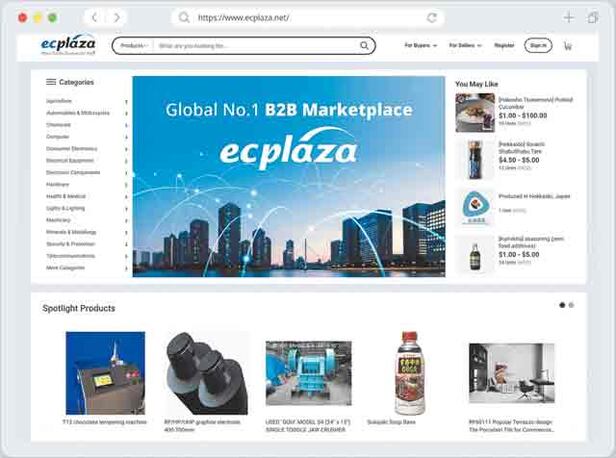Image resolution: width=616 pixels, height=458 pixels.
Task: Select the first carousel dot in Spotlight Products
Action: tap(562, 305)
